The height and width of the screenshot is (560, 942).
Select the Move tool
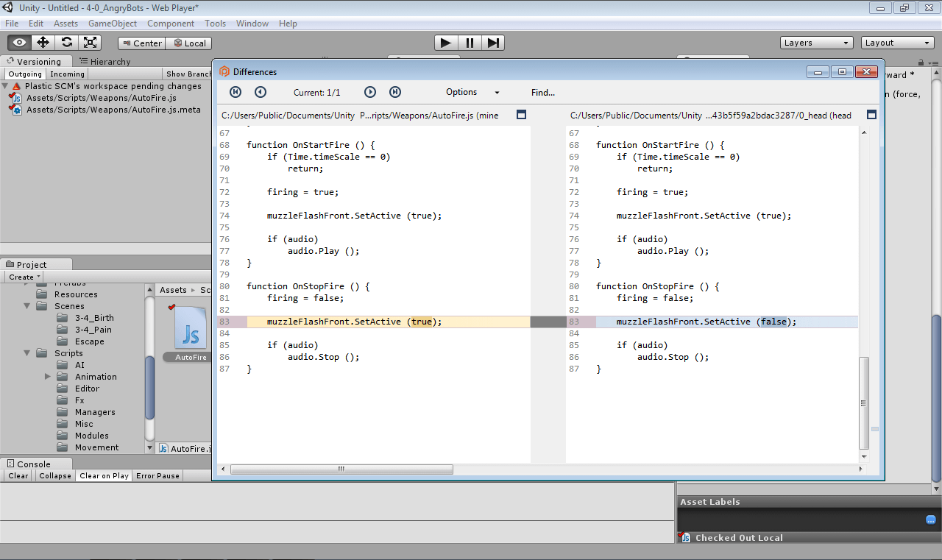pyautogui.click(x=43, y=42)
